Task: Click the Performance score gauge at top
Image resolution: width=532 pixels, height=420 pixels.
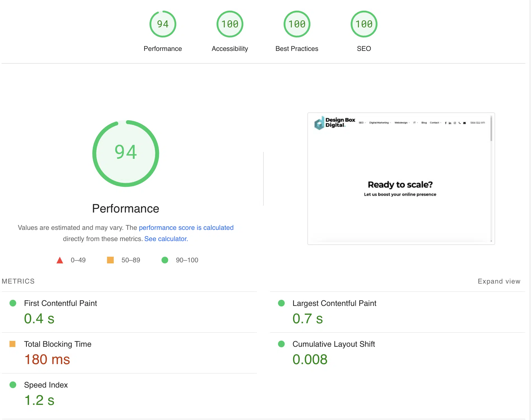Action: pos(163,24)
